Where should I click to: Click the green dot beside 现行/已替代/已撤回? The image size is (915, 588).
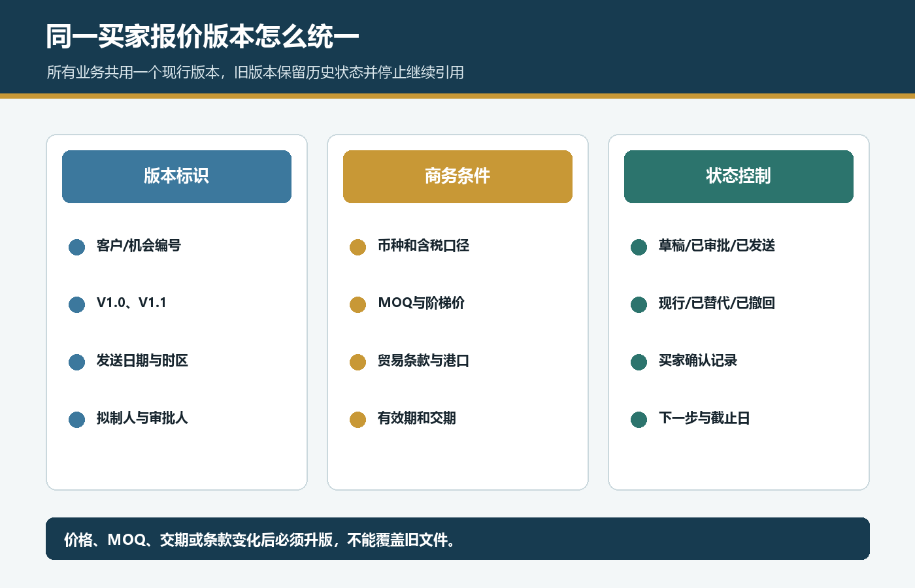tap(639, 304)
